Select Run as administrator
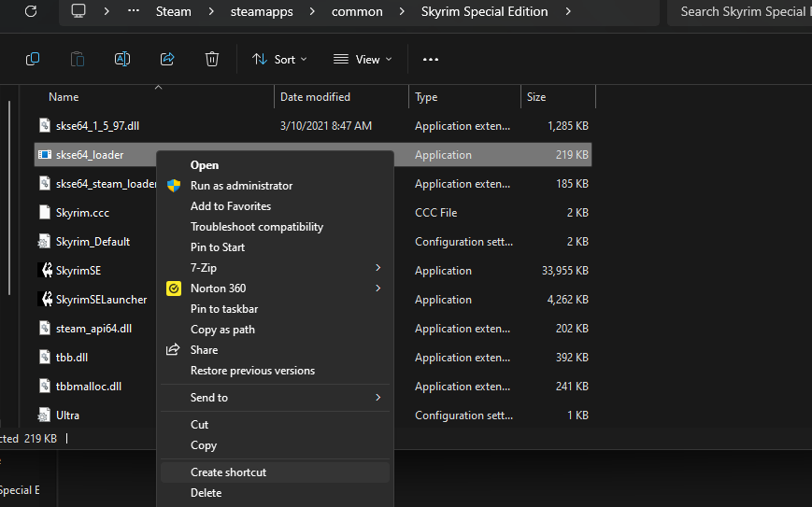The height and width of the screenshot is (507, 812). pos(241,186)
